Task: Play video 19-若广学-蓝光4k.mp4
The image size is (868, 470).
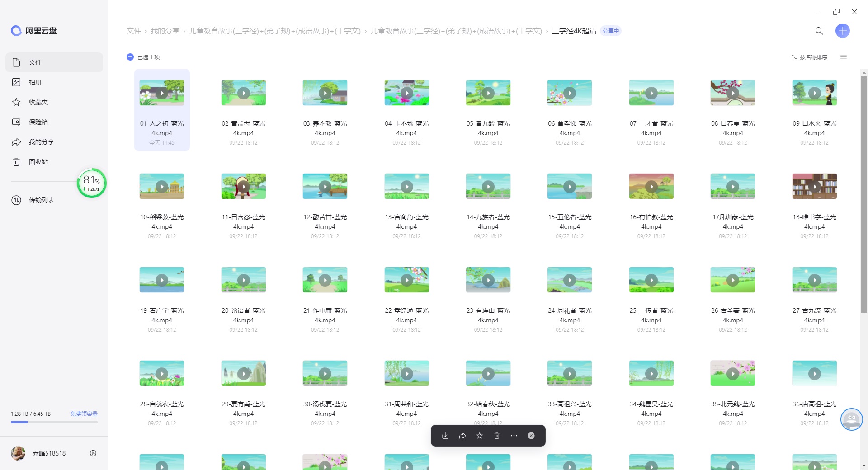Action: (162, 280)
